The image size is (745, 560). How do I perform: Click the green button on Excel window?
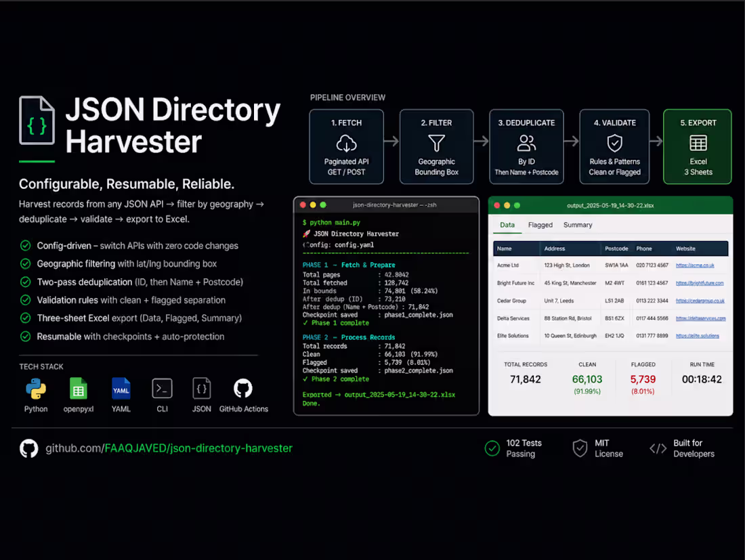click(517, 206)
